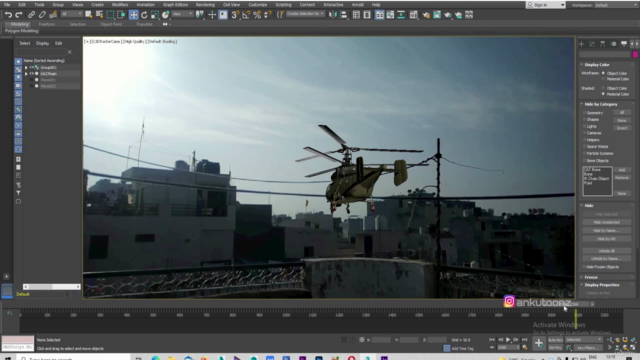This screenshot has height=360, width=640.
Task: Click the Hide by Name button
Action: 607,231
